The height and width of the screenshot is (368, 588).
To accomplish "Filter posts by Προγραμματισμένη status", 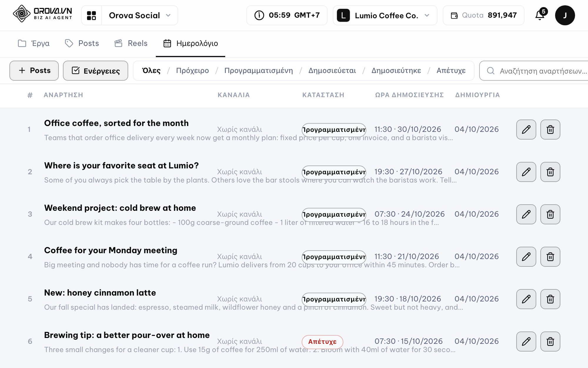I will point(258,71).
